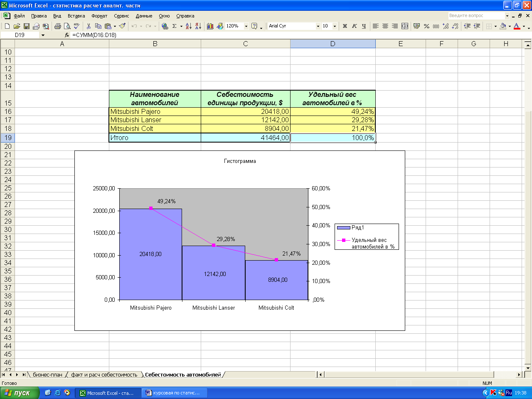
Task: Open курсовая по статис taskbar button
Action: click(x=175, y=393)
